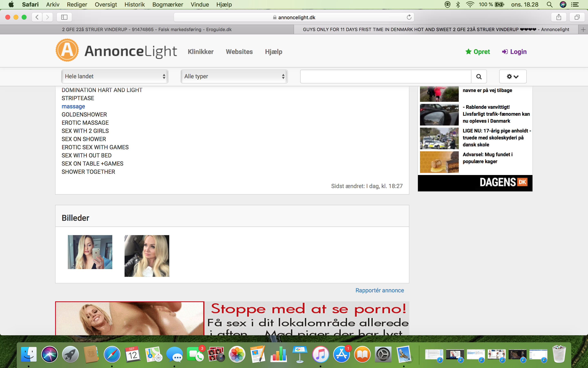Image resolution: width=588 pixels, height=368 pixels.
Task: Open the Klinikker navigation link
Action: click(x=201, y=52)
